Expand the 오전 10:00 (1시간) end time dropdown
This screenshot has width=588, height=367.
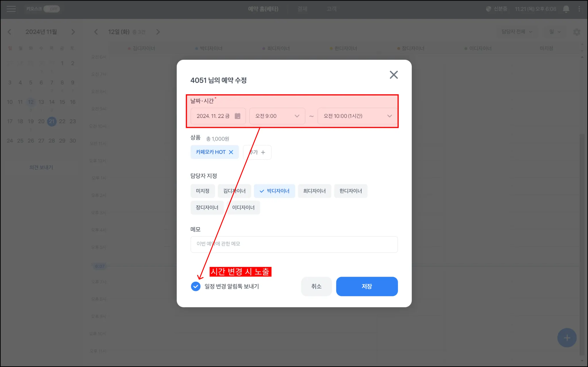click(357, 116)
